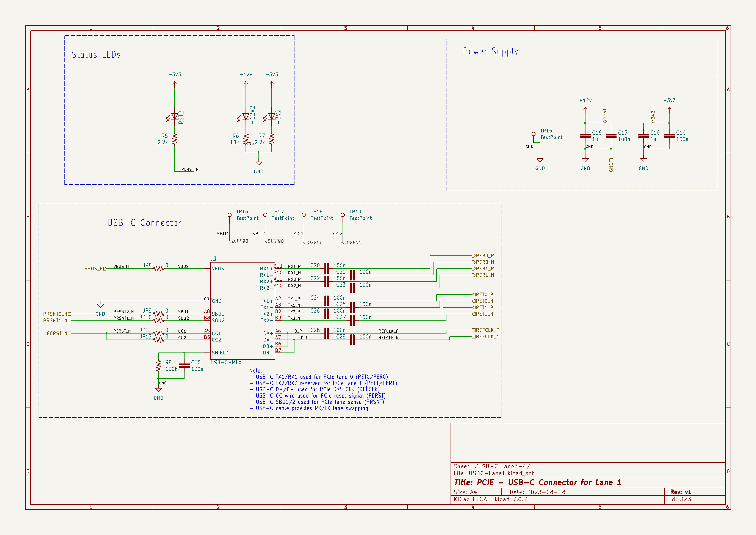Image resolution: width=756 pixels, height=535 pixels.
Task: Click the TP16 test point on SBU1
Action: tap(230, 215)
